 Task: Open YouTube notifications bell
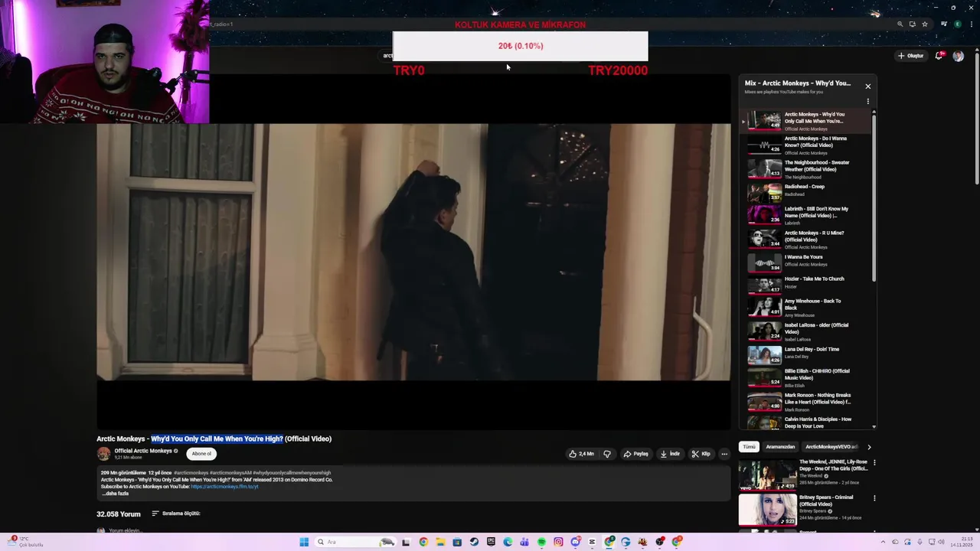939,56
